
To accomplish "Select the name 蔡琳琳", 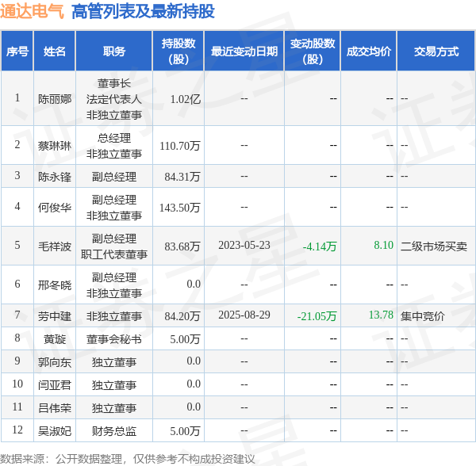I will [55, 146].
